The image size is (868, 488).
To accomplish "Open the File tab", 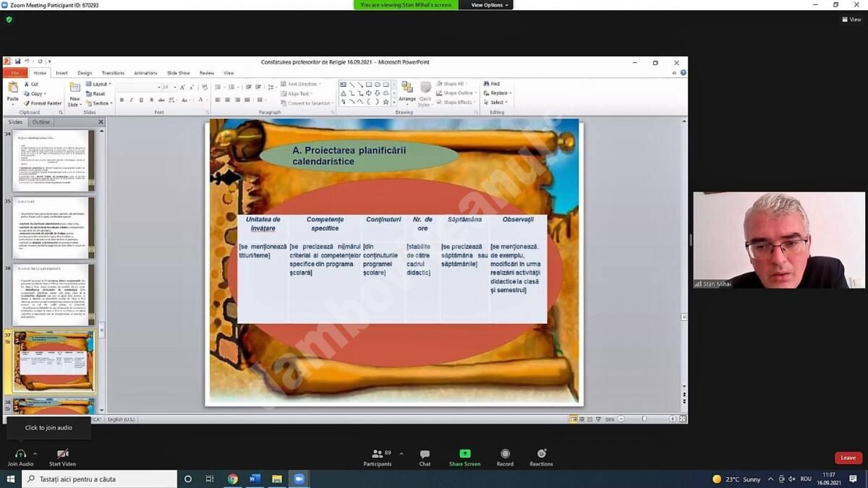I will 15,73.
